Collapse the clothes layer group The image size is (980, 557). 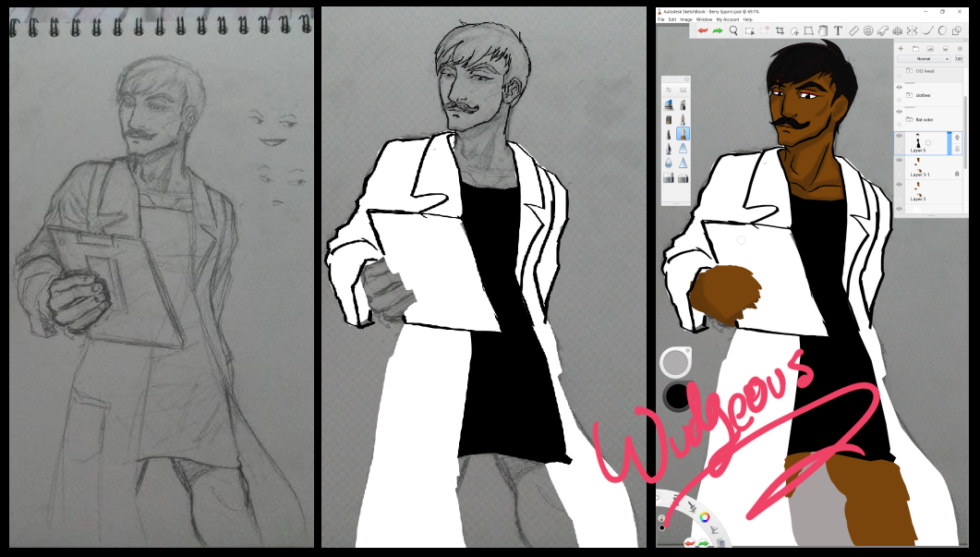point(910,95)
